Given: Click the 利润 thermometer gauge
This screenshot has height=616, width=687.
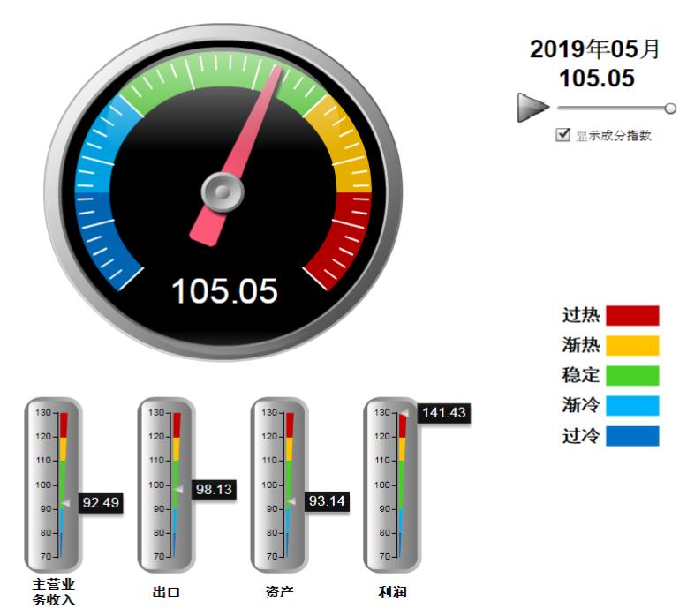Looking at the screenshot, I should tap(393, 484).
